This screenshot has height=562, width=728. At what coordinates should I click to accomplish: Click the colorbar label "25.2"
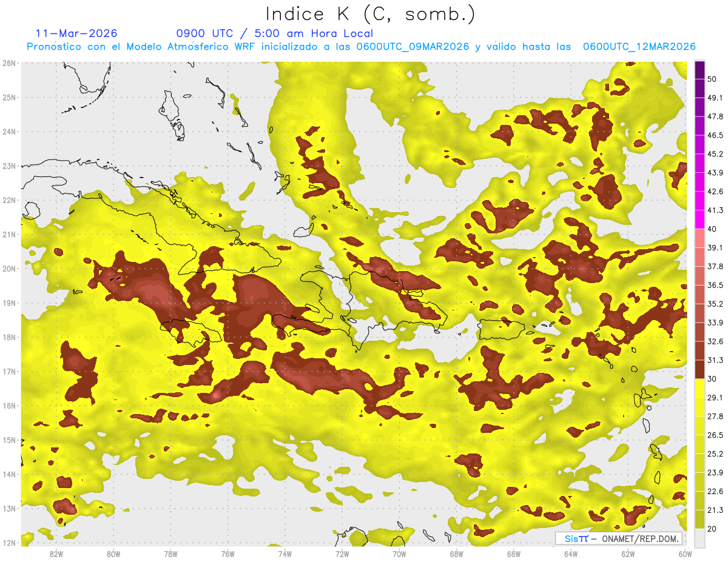[x=715, y=454]
